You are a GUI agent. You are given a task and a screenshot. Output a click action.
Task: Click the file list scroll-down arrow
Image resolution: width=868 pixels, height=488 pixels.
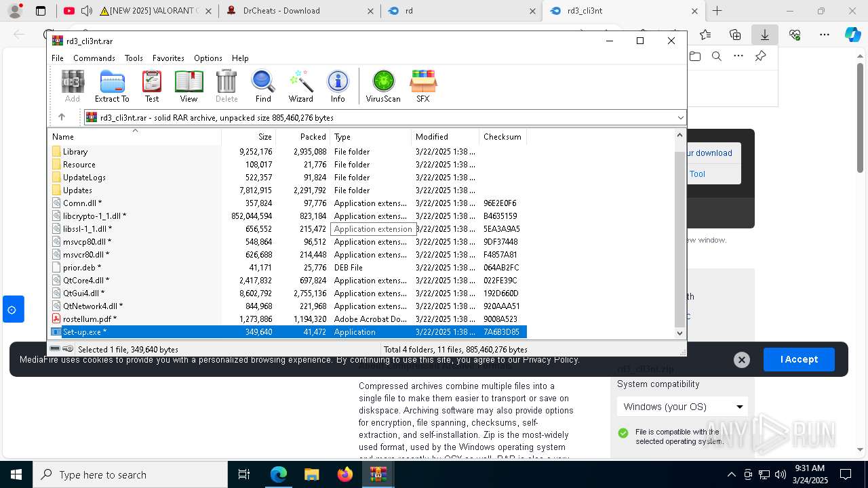click(x=680, y=333)
